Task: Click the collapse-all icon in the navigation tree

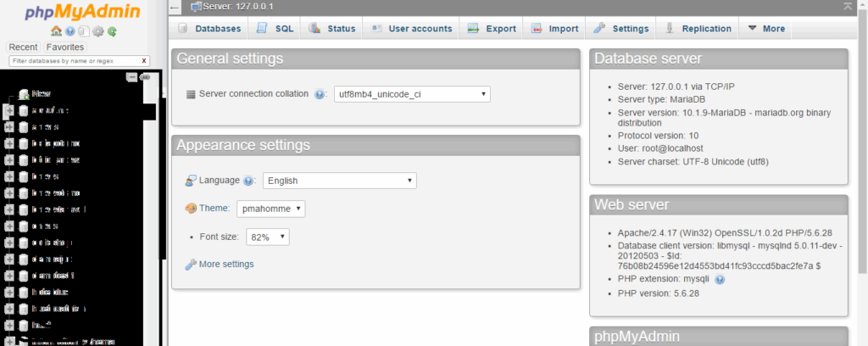Action: tap(131, 77)
